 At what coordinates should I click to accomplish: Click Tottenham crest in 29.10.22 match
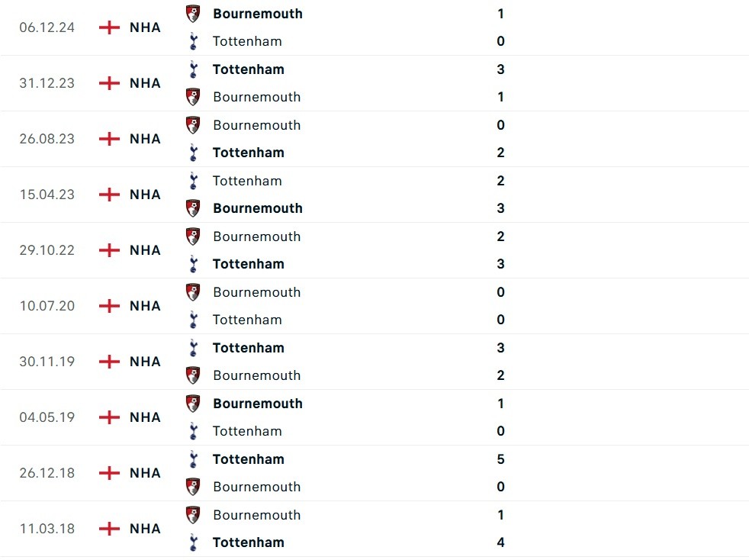[x=193, y=264]
